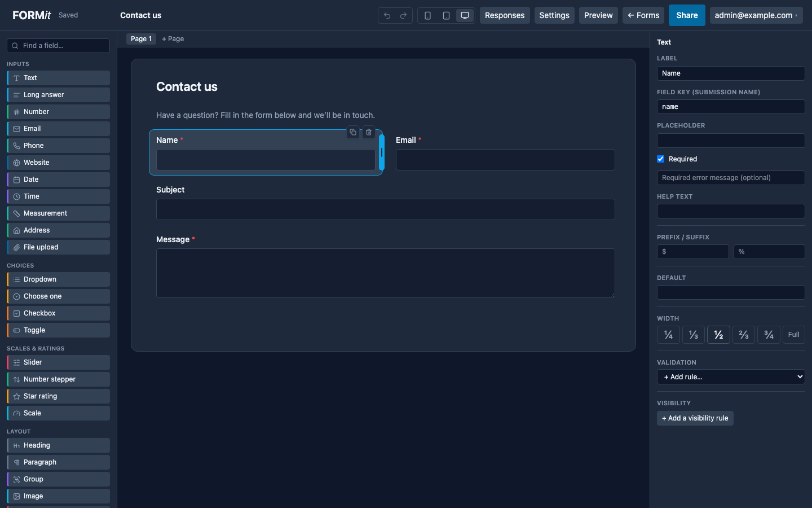Image resolution: width=812 pixels, height=508 pixels.
Task: Click the undo arrow icon
Action: coord(387,15)
